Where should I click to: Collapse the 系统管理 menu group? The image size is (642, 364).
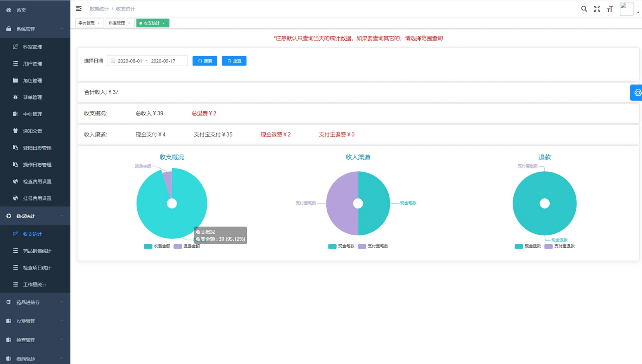pyautogui.click(x=35, y=29)
